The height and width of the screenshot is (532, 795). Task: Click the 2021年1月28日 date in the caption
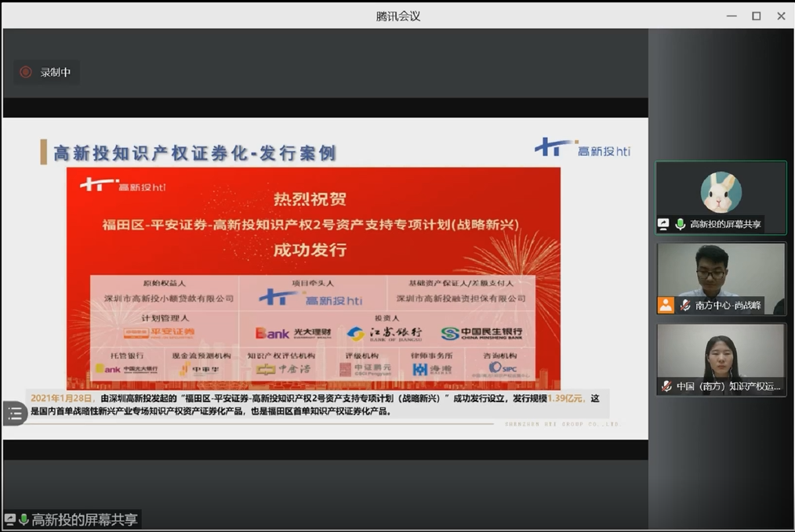(62, 398)
